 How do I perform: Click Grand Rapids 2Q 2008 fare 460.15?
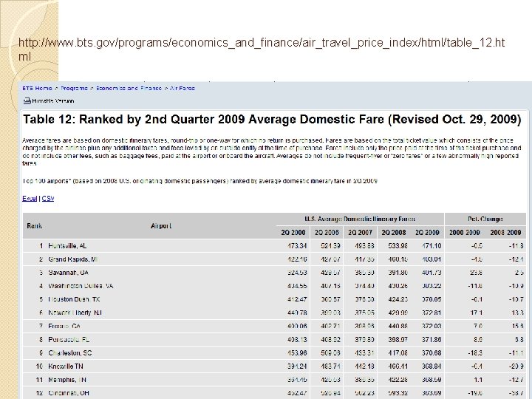click(398, 259)
